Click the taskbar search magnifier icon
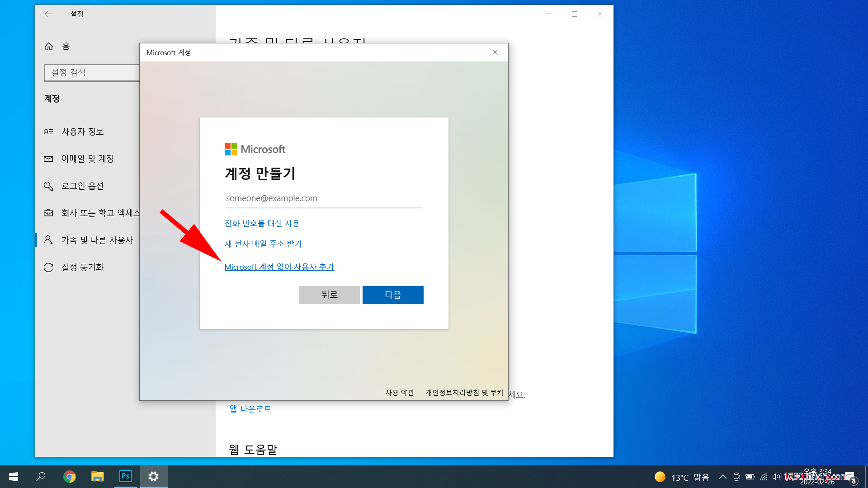868x488 pixels. [x=41, y=477]
